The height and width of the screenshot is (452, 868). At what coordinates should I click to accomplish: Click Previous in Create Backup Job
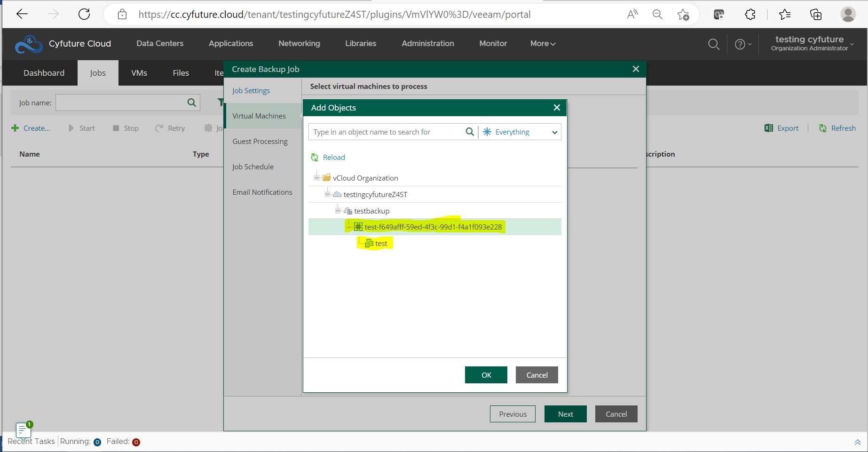coord(513,414)
